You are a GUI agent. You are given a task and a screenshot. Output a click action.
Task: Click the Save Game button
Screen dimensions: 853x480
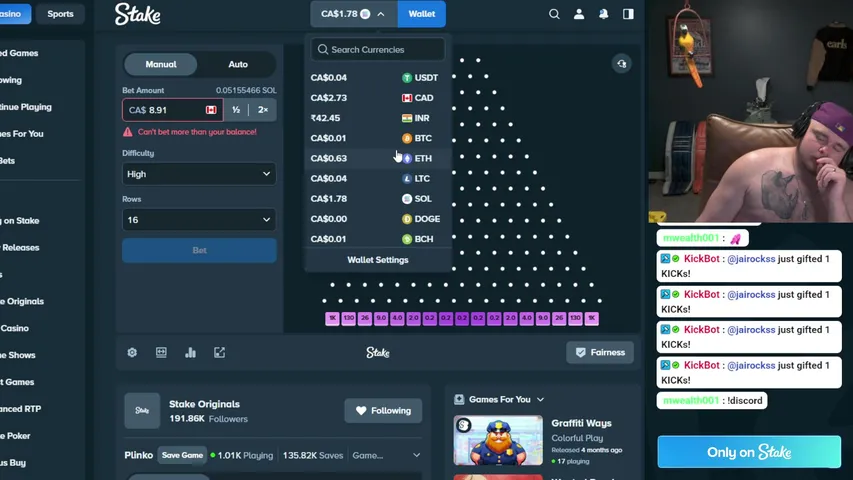tap(182, 456)
